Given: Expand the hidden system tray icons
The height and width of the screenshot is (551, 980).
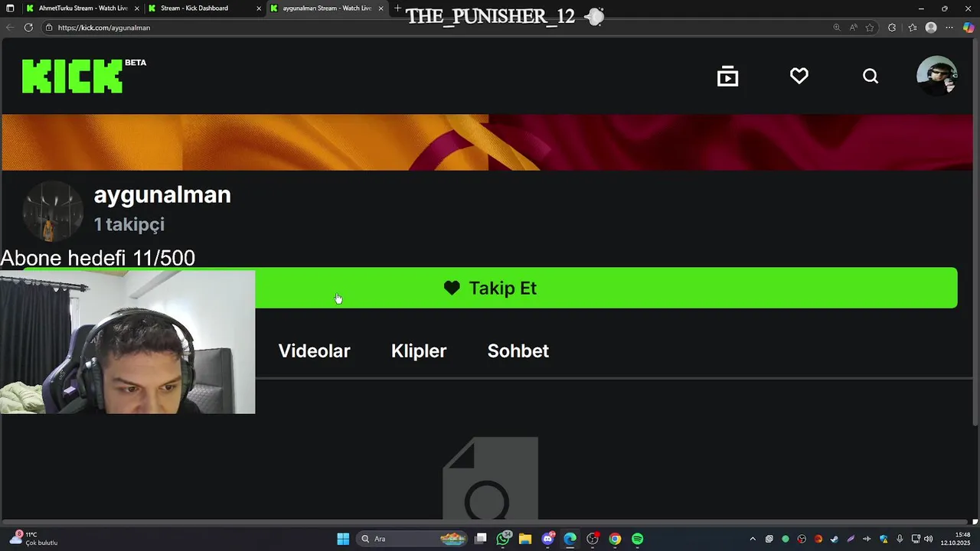Looking at the screenshot, I should 753,539.
